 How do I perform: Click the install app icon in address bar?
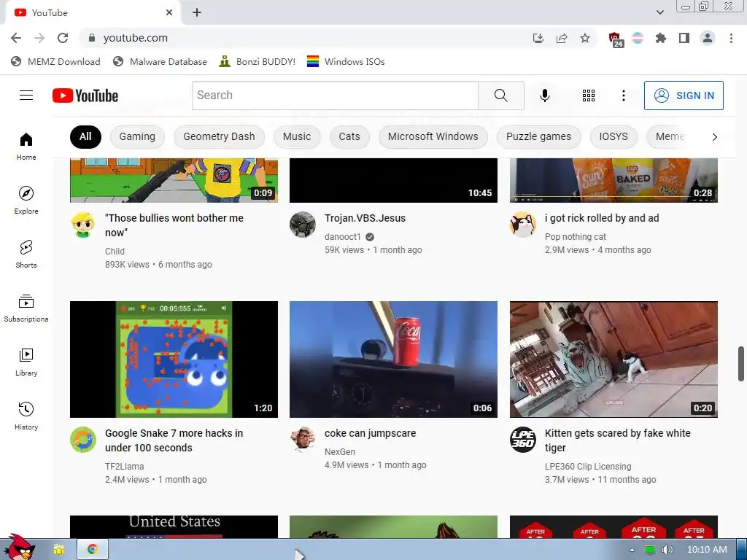pos(538,38)
